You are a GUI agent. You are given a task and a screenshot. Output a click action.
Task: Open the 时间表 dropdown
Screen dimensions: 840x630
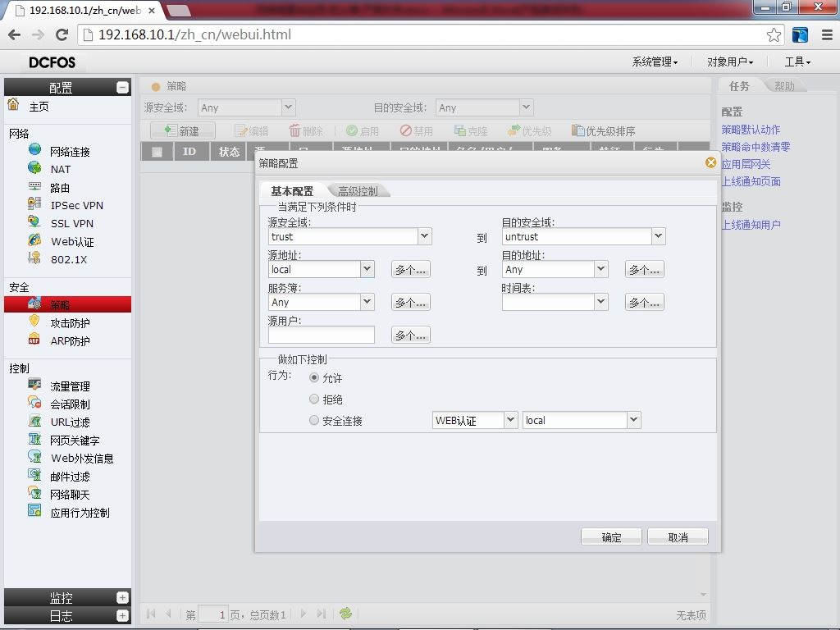601,302
